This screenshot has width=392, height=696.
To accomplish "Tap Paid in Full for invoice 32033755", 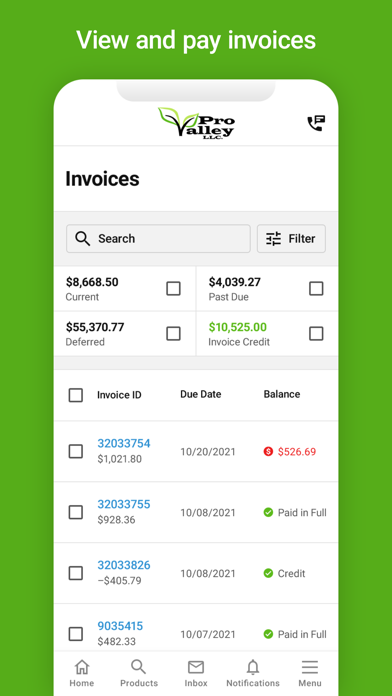I will tap(302, 513).
